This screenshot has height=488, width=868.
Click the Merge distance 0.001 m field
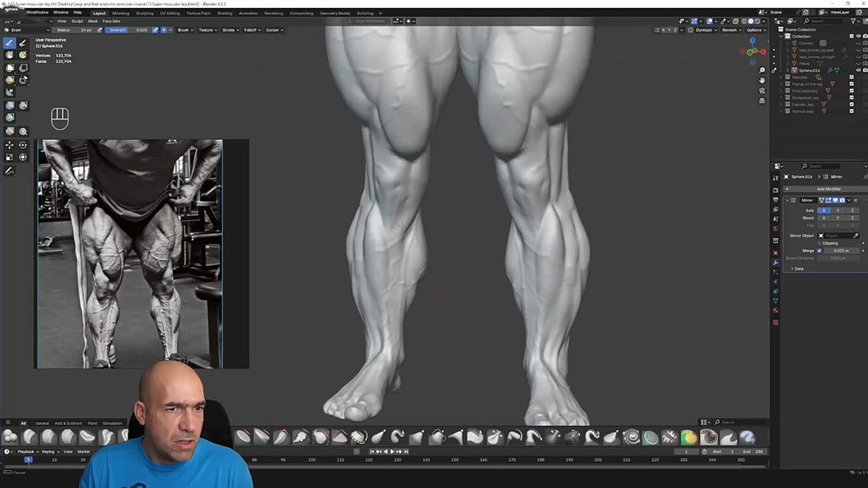click(842, 251)
